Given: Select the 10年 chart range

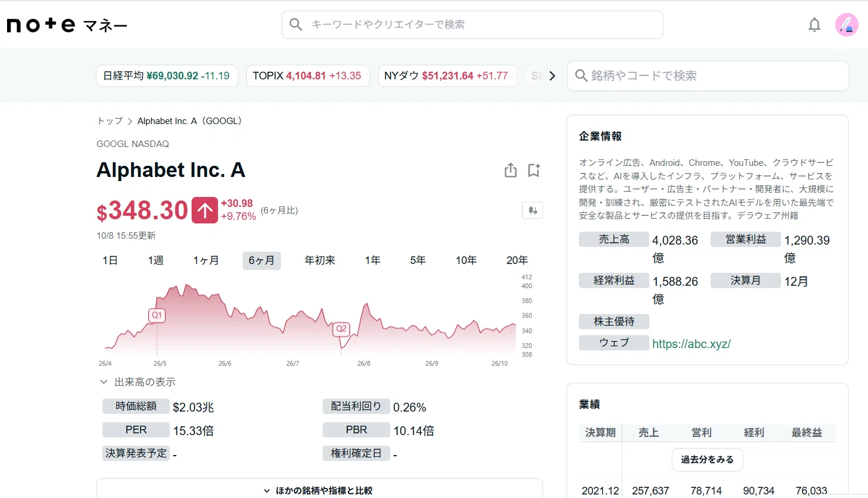Looking at the screenshot, I should pyautogui.click(x=466, y=260).
